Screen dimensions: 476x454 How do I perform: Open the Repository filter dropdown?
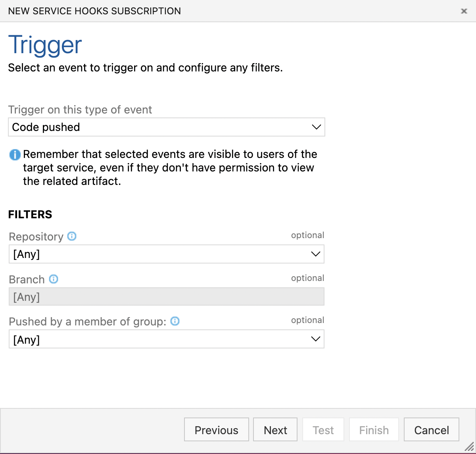tap(167, 254)
